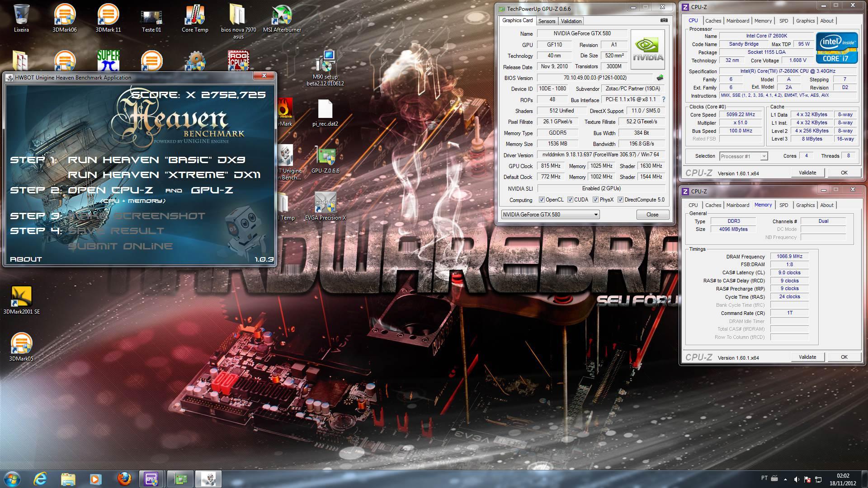Open About tab in lower CPU-Z window

coord(826,205)
